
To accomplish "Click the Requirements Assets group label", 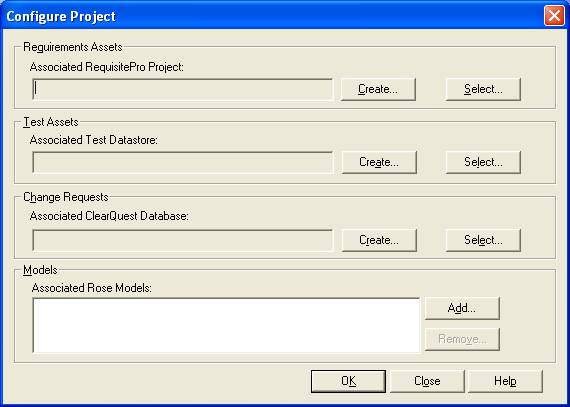I will [x=73, y=47].
